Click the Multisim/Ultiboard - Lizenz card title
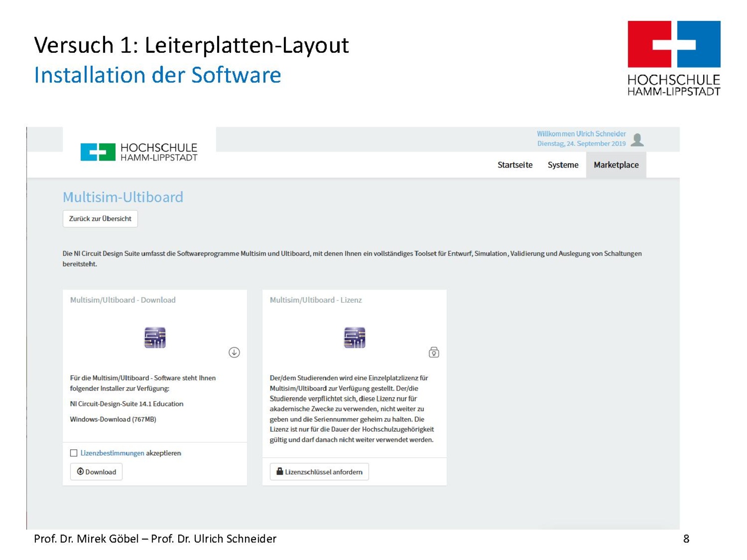 pos(316,300)
